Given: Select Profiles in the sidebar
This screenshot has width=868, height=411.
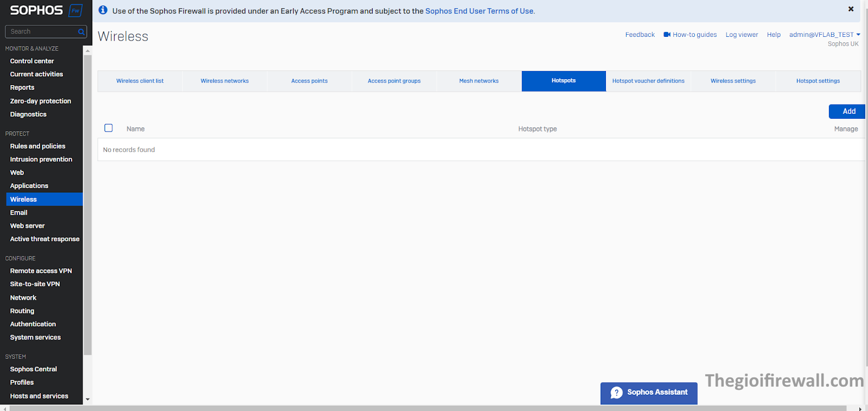Looking at the screenshot, I should pyautogui.click(x=22, y=382).
